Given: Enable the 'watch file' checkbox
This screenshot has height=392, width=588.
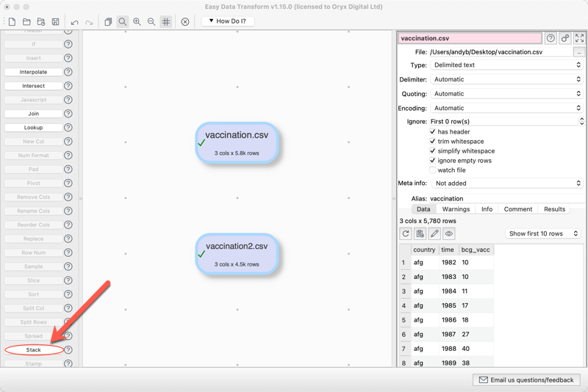Looking at the screenshot, I should pos(432,170).
